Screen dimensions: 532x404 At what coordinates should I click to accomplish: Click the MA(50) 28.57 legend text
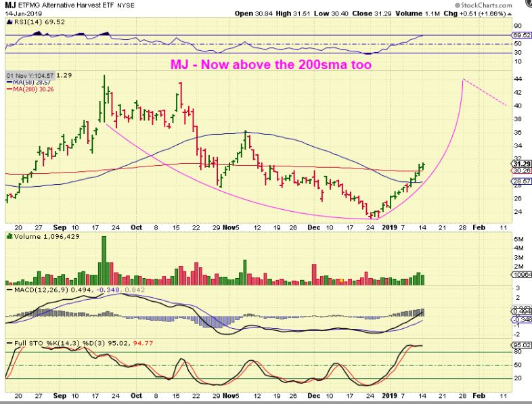click(x=32, y=83)
